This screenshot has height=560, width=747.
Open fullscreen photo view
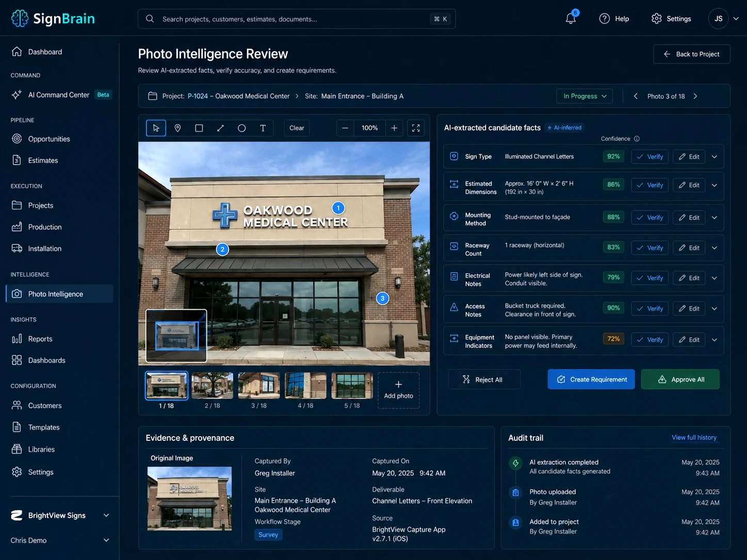point(416,128)
